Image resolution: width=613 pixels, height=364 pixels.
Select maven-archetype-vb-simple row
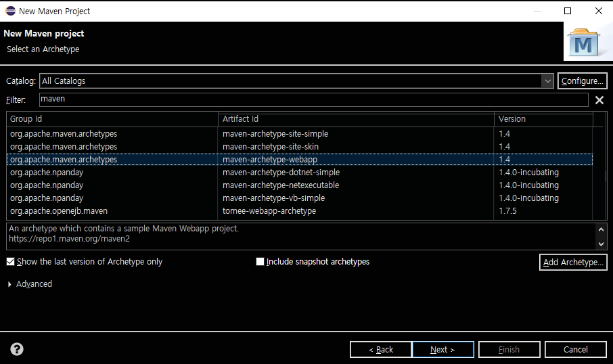coord(300,198)
